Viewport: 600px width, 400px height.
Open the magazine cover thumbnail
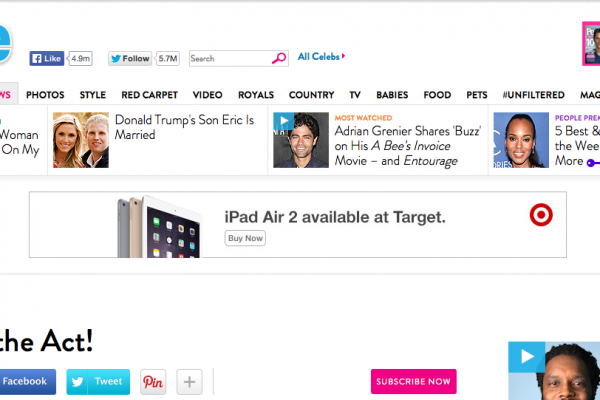tap(591, 43)
